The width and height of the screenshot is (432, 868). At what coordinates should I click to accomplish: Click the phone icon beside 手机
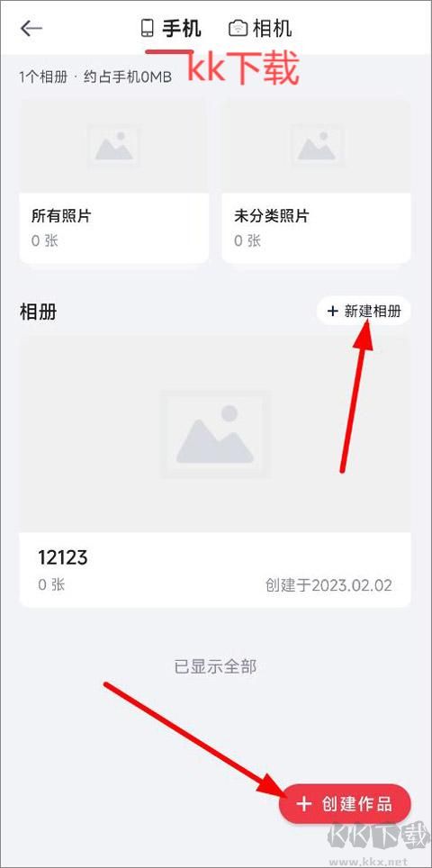pos(147,28)
